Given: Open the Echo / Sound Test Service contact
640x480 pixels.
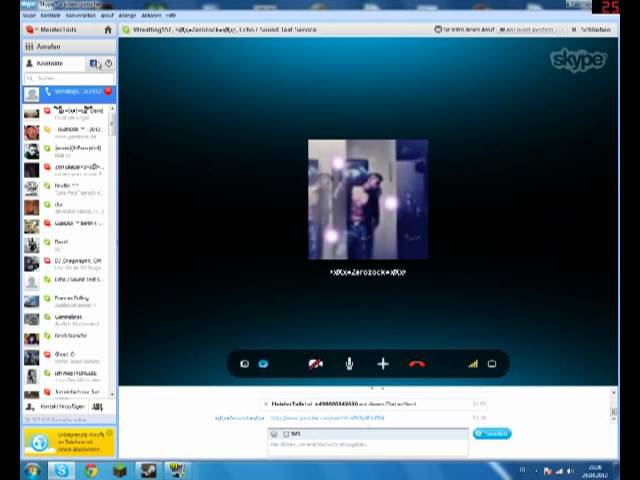Looking at the screenshot, I should click(67, 282).
